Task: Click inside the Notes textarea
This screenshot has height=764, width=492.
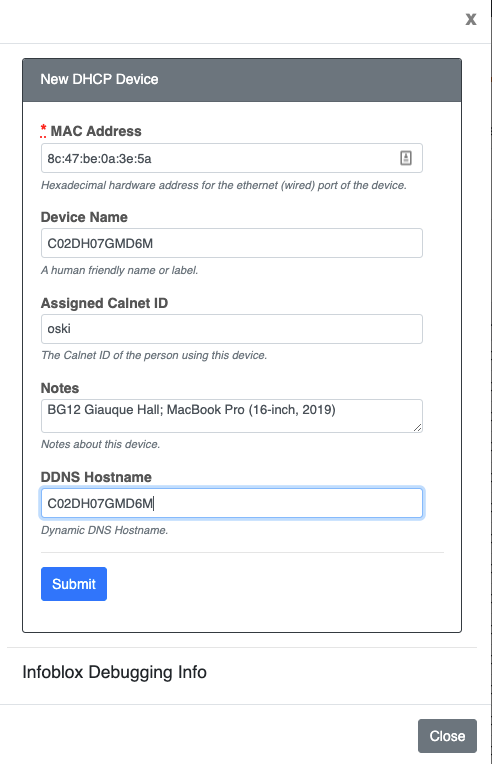Action: pos(231,416)
